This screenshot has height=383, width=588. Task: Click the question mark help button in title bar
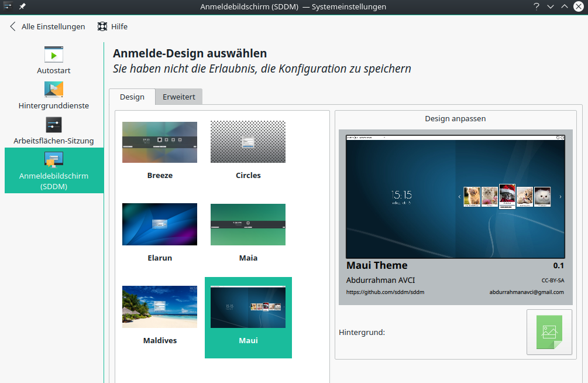(x=536, y=6)
